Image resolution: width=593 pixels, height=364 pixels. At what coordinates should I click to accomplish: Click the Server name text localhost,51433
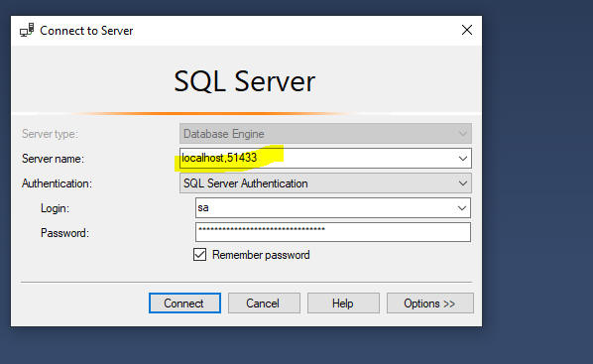[x=219, y=158]
